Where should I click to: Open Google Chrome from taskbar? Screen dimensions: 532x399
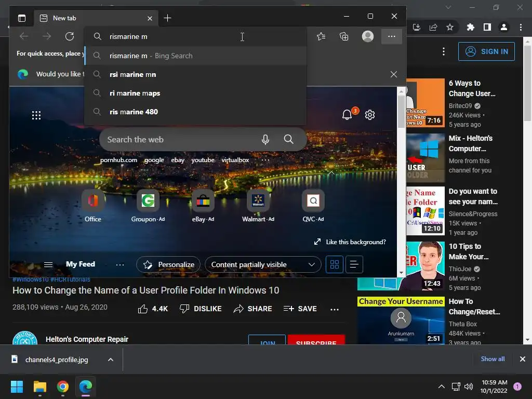click(x=63, y=387)
